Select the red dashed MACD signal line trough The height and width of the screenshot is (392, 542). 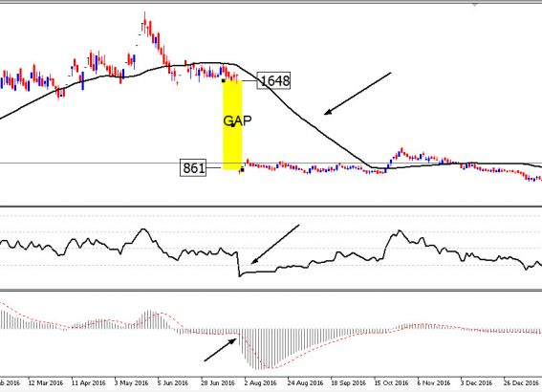click(x=272, y=368)
